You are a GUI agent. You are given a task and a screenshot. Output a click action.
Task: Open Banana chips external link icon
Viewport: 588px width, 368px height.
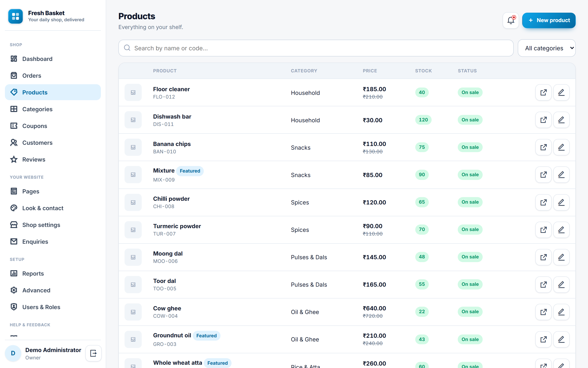[543, 147]
